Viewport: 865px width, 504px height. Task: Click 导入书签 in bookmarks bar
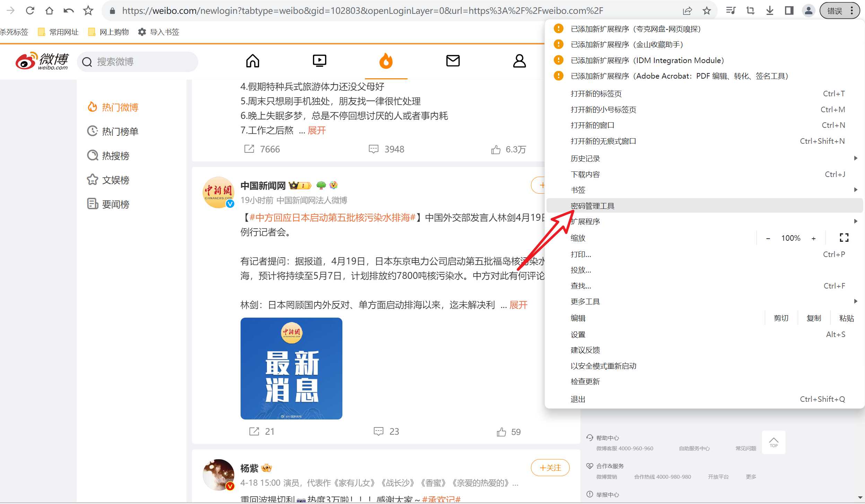(159, 32)
